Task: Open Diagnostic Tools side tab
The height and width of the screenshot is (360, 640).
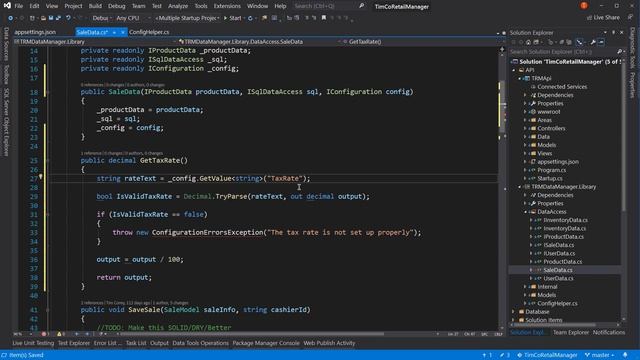Action: click(x=632, y=48)
